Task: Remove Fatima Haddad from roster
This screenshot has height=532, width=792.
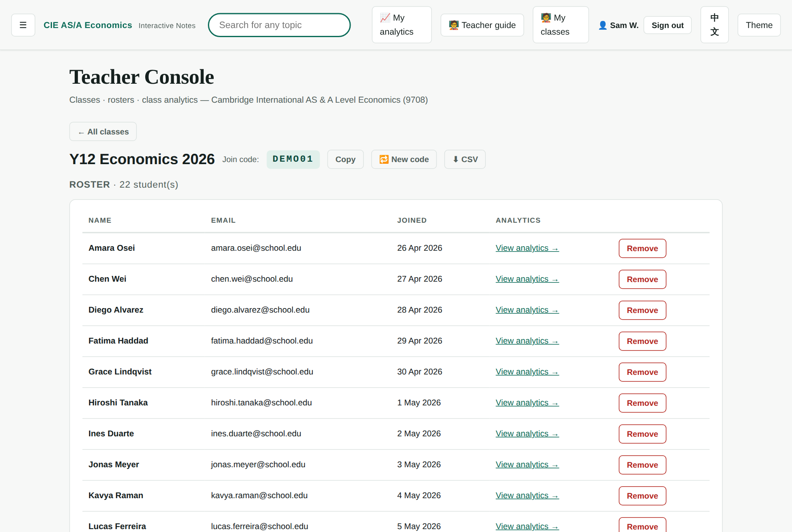Action: [x=642, y=341]
